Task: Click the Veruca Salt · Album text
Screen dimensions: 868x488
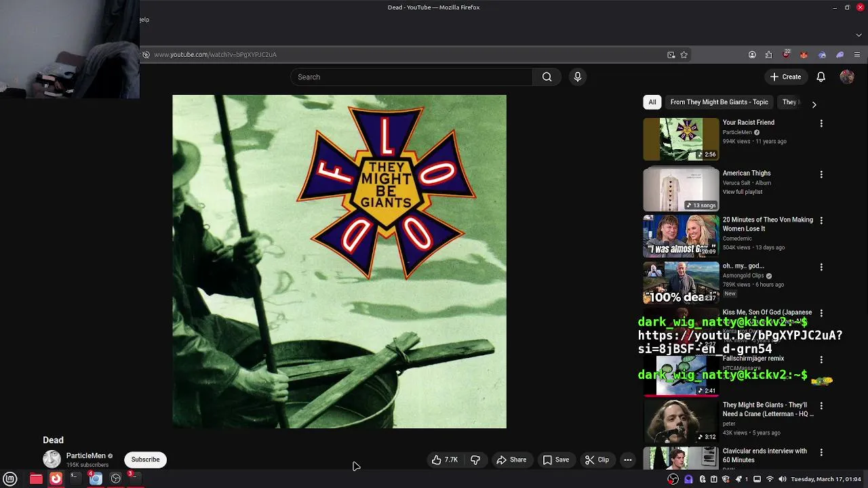Action: pos(747,183)
